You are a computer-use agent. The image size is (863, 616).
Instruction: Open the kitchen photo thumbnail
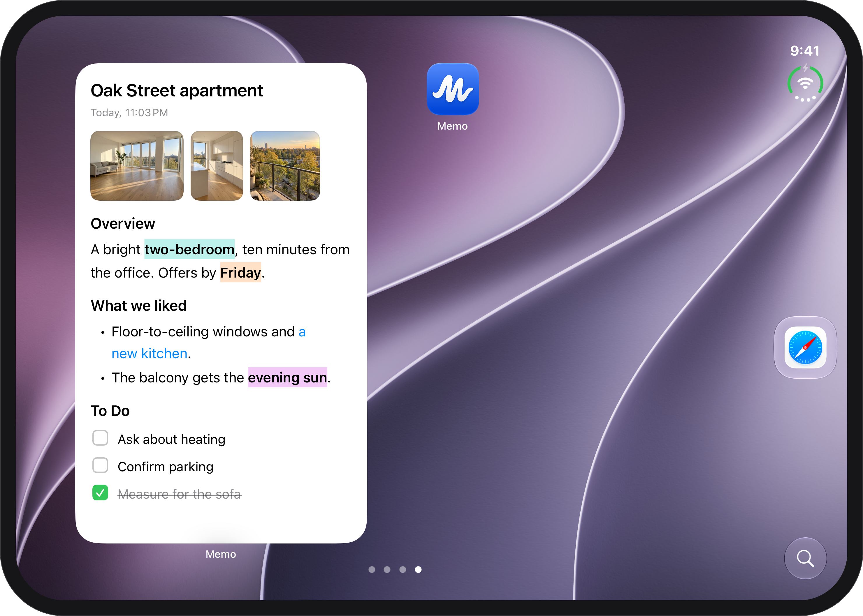coord(217,166)
